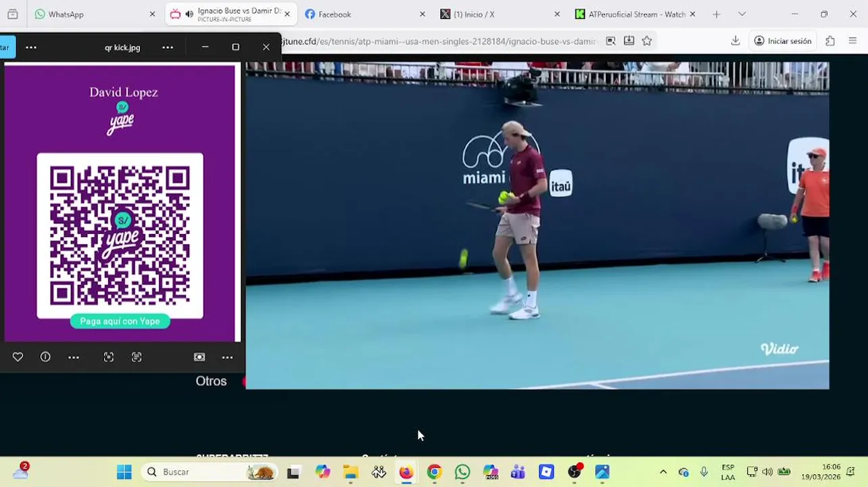This screenshot has width=868, height=487.
Task: Open the browser Downloads panel
Action: [736, 41]
